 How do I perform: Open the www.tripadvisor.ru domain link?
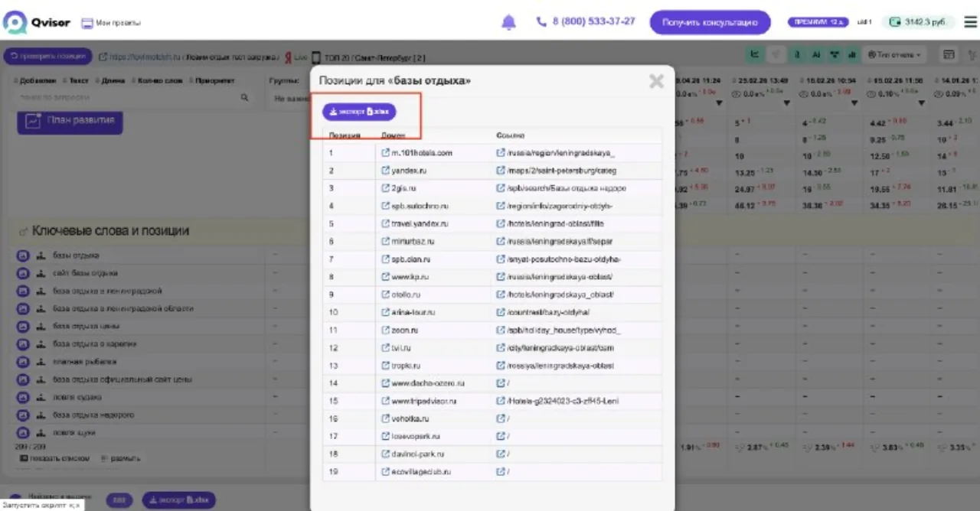(x=423, y=401)
